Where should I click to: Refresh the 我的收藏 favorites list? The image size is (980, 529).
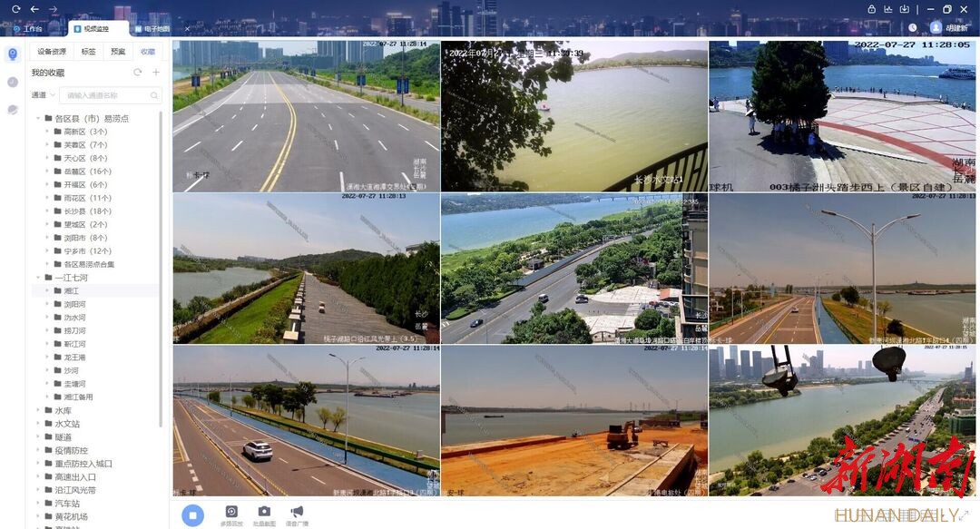pyautogui.click(x=138, y=73)
